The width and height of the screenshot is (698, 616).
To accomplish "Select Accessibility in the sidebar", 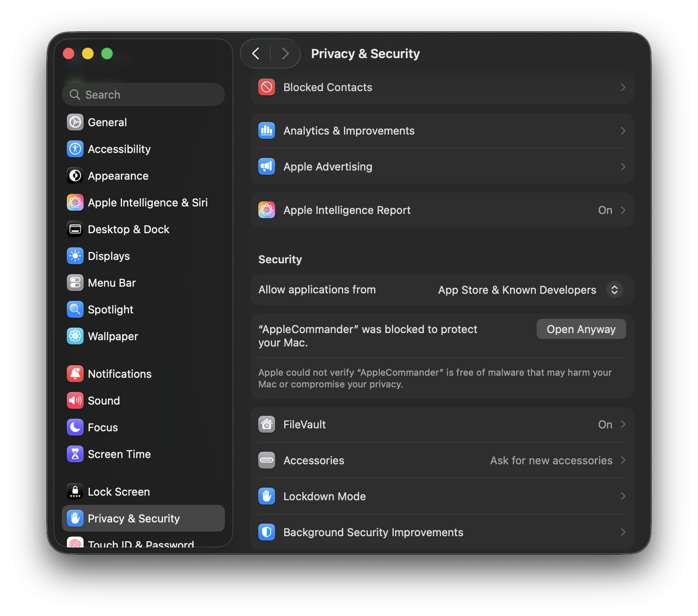I will point(143,149).
